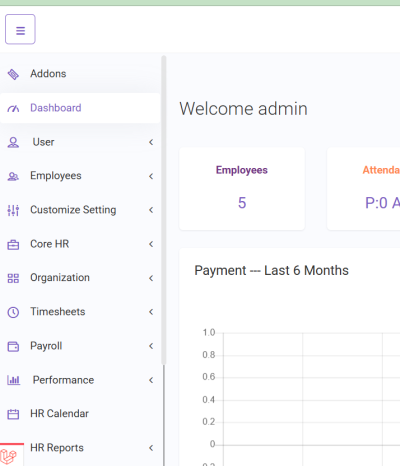Expand the Customize Setting chevron
400x466 pixels.
(151, 210)
